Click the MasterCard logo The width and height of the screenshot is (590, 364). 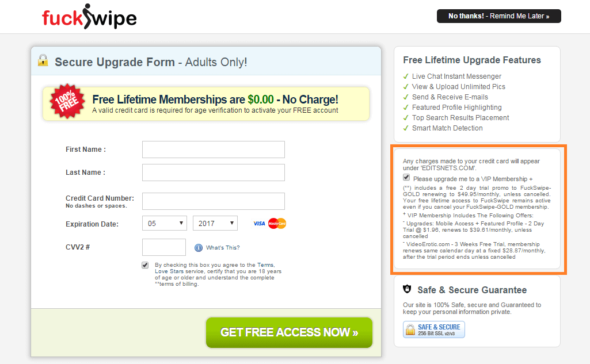tap(277, 224)
